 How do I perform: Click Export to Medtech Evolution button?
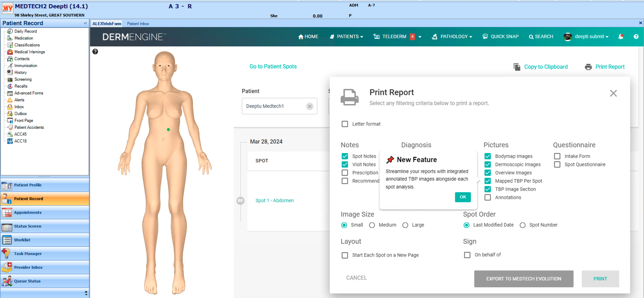523,279
